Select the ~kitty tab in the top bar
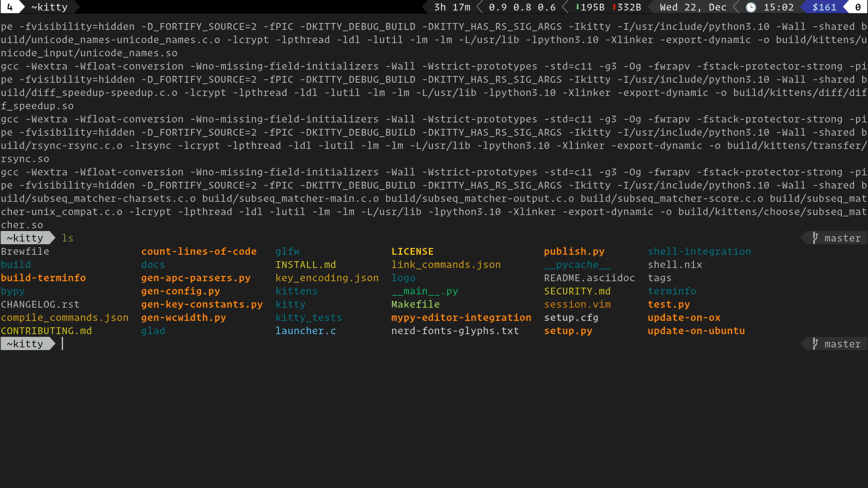Image resolution: width=868 pixels, height=488 pixels. 49,7
